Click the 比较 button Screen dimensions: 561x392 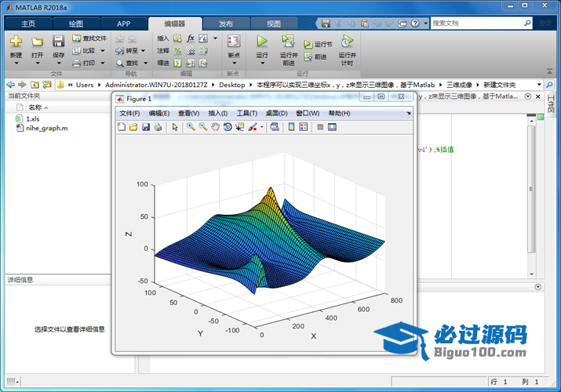[85, 51]
